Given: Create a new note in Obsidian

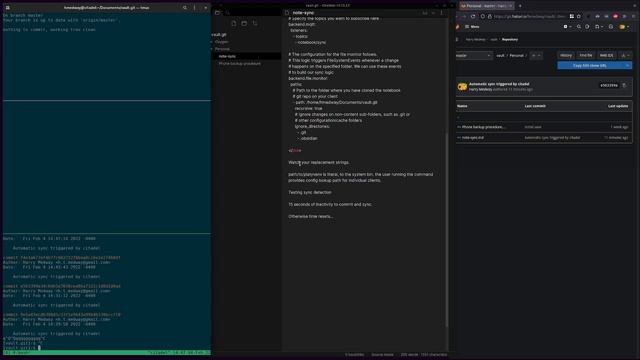Looking at the screenshot, I should 234,23.
